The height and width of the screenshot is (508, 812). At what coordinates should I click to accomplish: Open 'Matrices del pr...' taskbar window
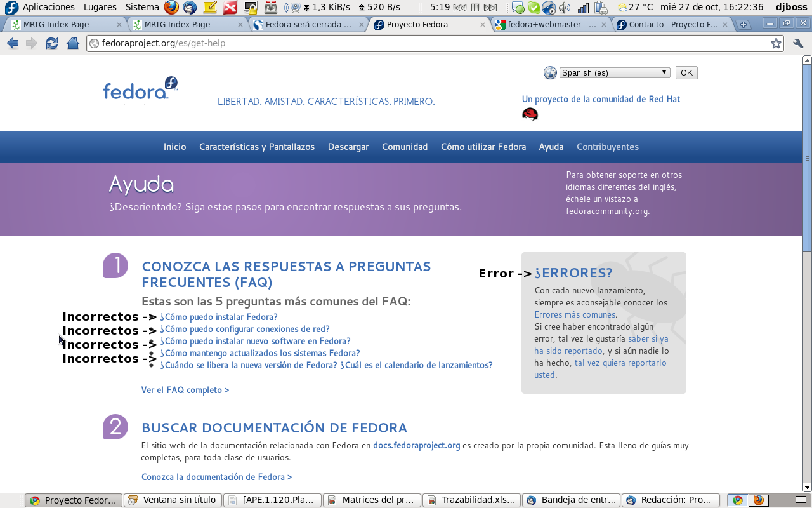372,500
